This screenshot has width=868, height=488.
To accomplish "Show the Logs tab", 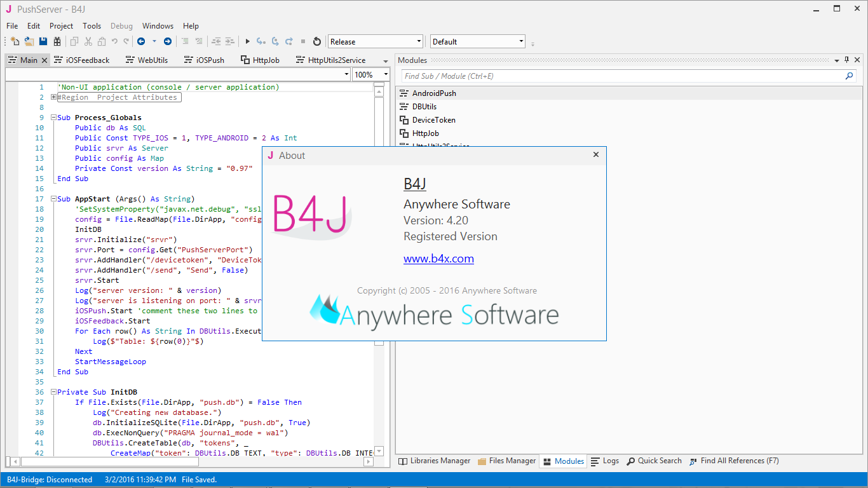I will (605, 461).
